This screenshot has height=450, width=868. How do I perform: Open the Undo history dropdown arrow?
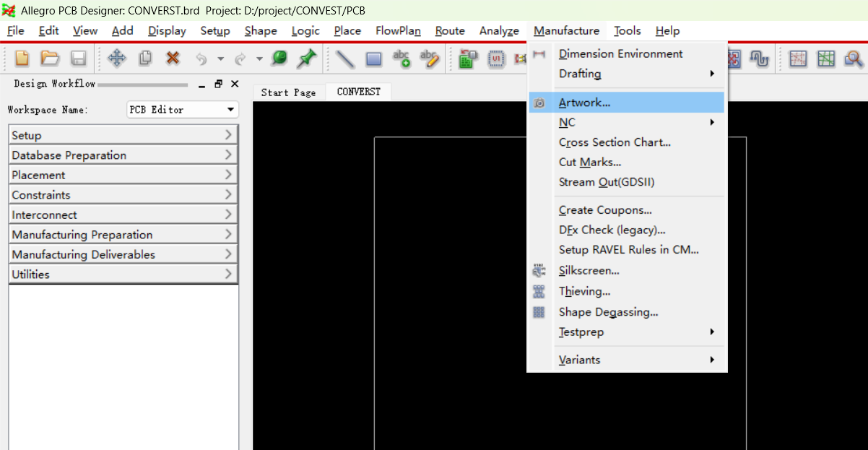click(x=220, y=59)
